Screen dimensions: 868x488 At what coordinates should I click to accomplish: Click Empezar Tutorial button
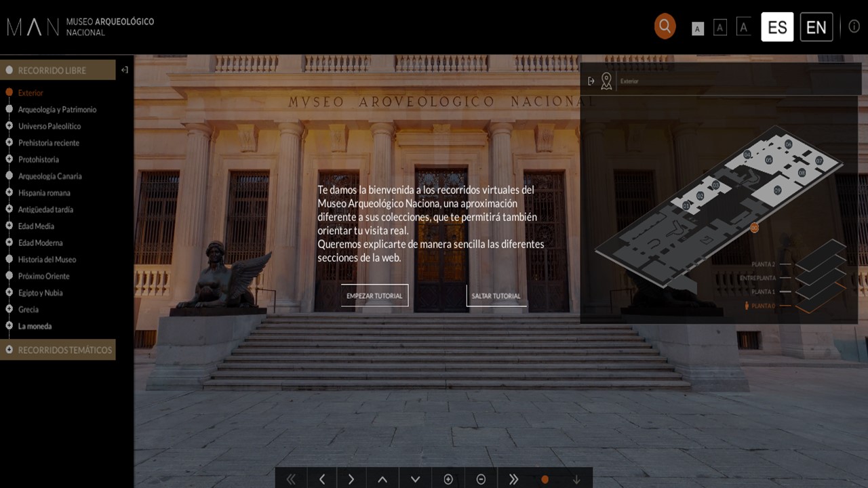tap(374, 296)
